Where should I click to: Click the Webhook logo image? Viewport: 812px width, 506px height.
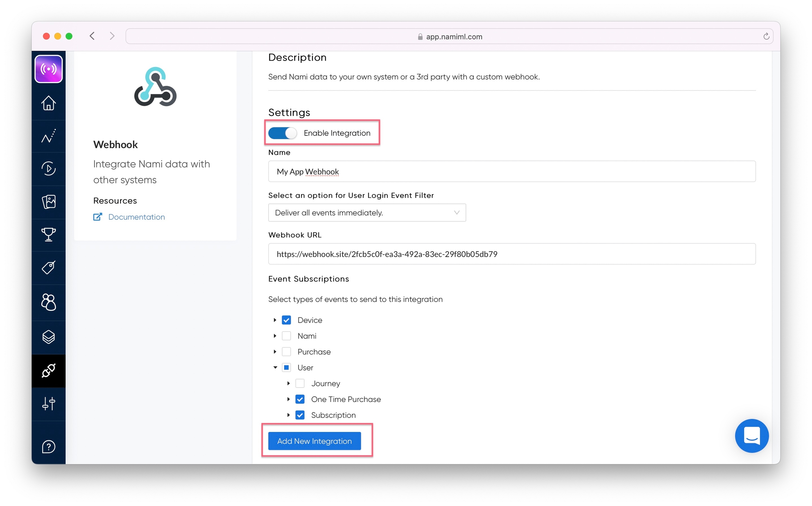tap(155, 87)
